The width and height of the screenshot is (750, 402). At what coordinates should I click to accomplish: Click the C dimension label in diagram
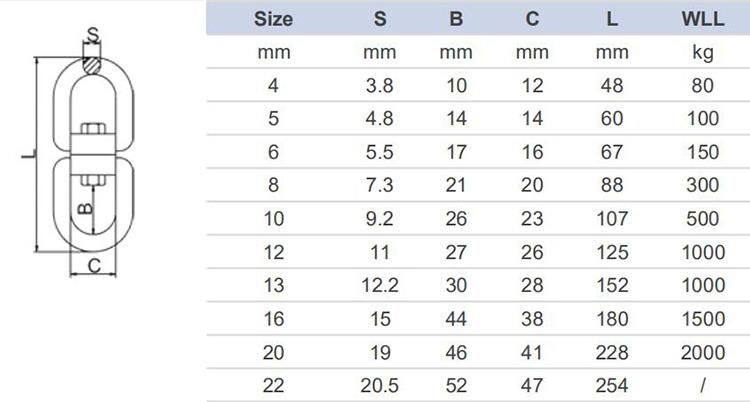coord(95,266)
